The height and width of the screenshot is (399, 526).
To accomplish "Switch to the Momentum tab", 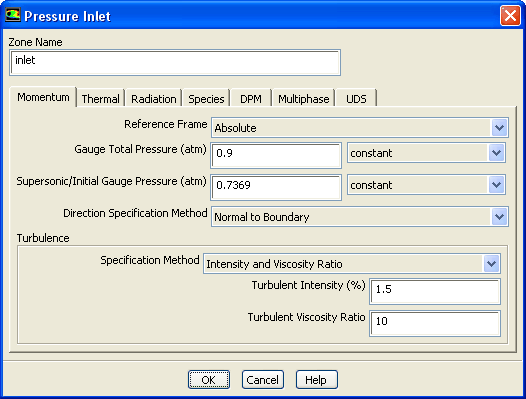I will coord(43,97).
